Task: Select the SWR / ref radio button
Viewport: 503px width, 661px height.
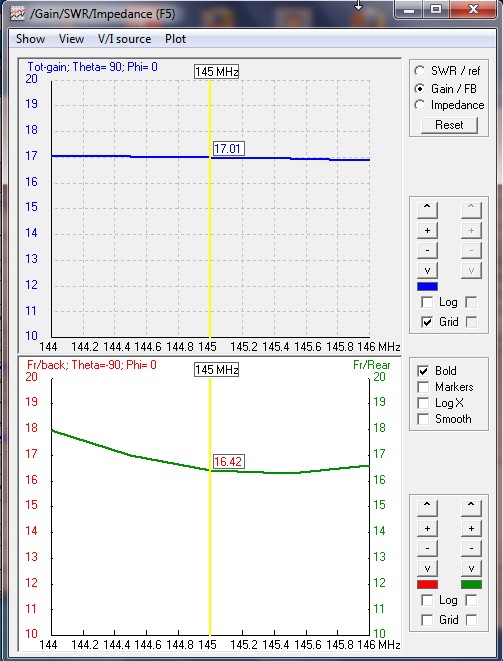Action: click(x=420, y=71)
